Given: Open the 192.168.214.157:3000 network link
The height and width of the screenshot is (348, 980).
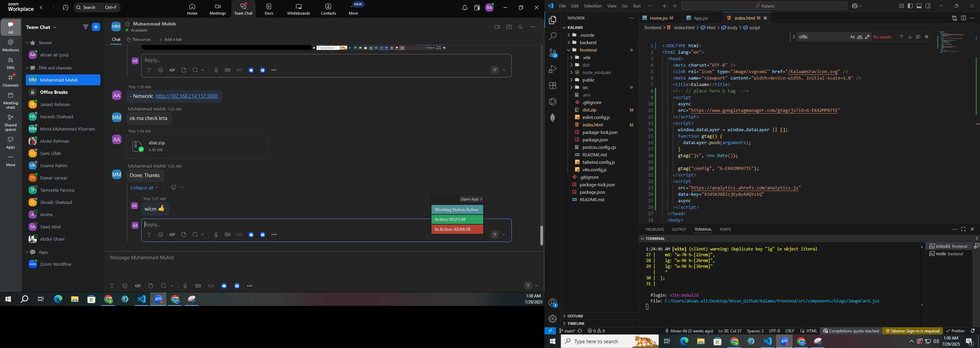Looking at the screenshot, I should pos(187,96).
